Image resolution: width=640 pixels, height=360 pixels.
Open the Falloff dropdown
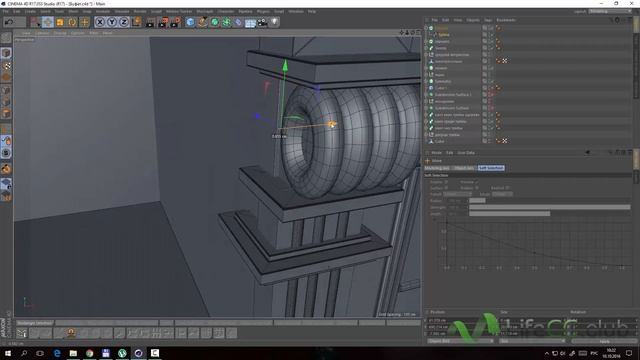(458, 194)
